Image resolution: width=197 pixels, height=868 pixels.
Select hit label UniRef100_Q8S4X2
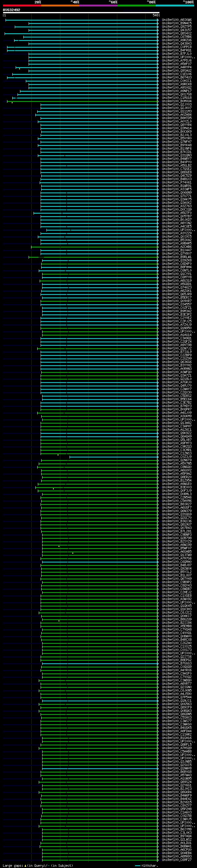[177, 33]
